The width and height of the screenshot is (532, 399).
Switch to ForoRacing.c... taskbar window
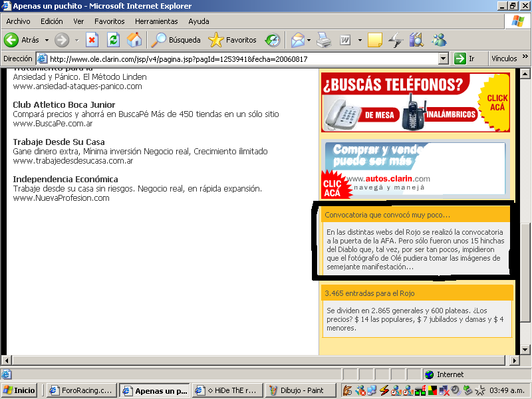click(81, 390)
